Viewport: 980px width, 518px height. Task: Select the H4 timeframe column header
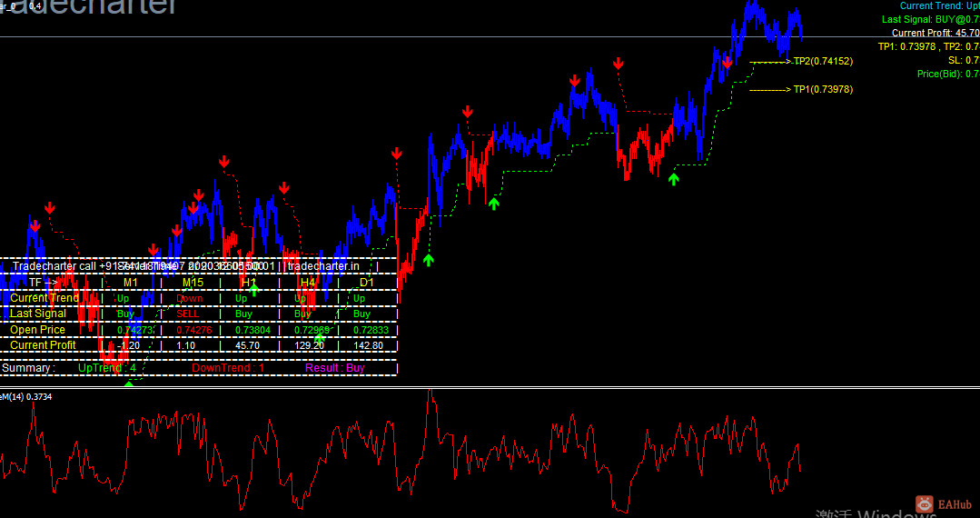click(x=308, y=282)
